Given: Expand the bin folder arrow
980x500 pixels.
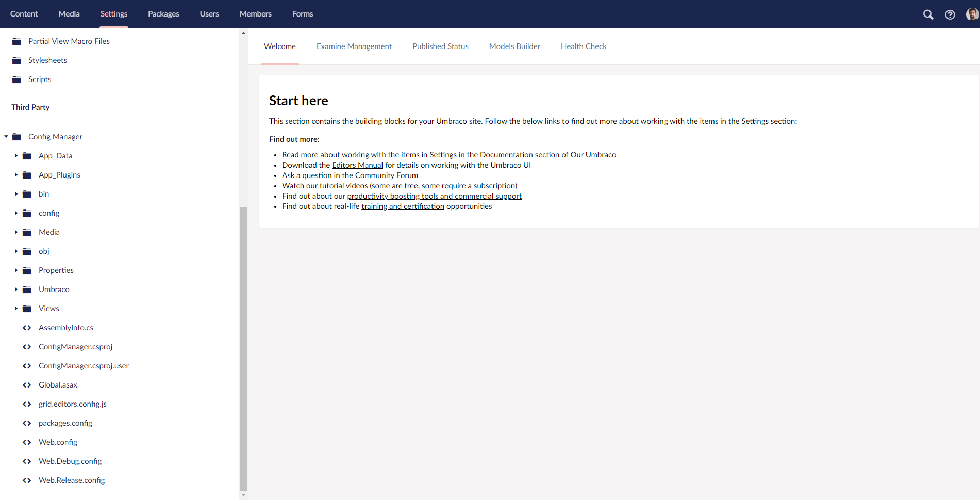Looking at the screenshot, I should (16, 194).
